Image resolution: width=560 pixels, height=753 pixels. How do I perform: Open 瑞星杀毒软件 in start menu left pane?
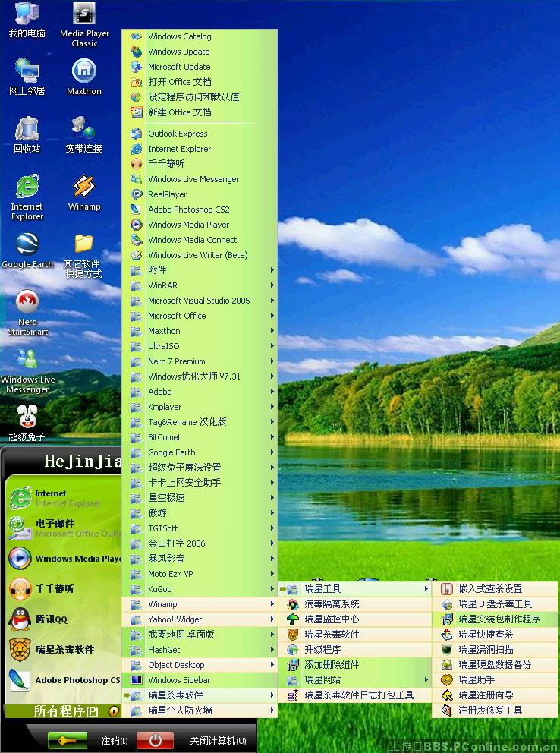tap(62, 650)
